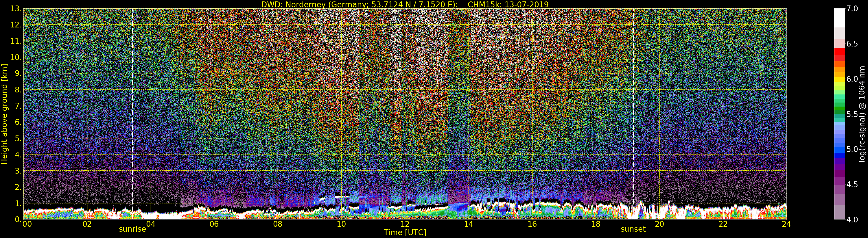868x238 pixels.
Task: Click the time axis tick '04'
Action: tap(151, 224)
